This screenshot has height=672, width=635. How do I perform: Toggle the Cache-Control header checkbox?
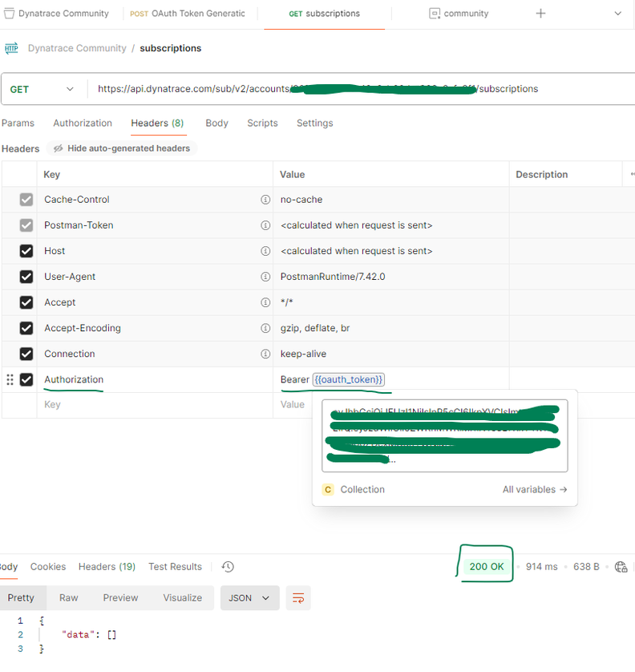coord(26,200)
